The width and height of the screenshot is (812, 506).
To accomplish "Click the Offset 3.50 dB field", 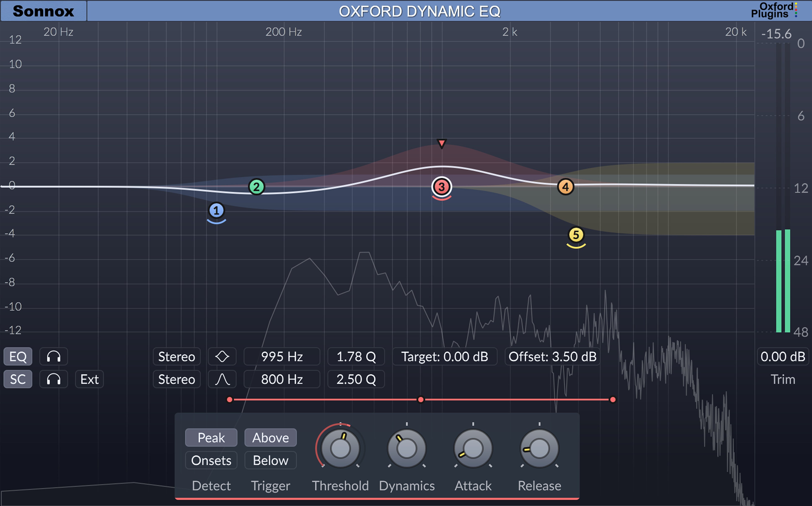I will tap(552, 356).
